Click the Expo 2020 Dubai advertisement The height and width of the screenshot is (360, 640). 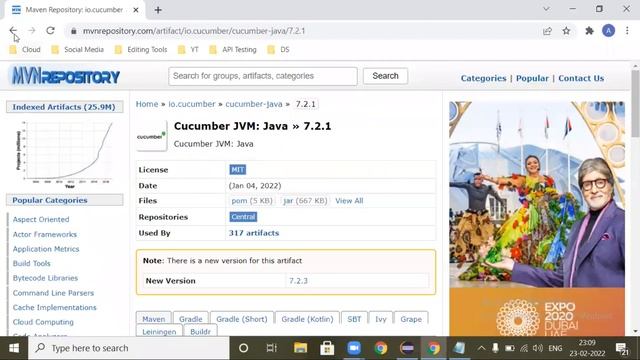[537, 218]
